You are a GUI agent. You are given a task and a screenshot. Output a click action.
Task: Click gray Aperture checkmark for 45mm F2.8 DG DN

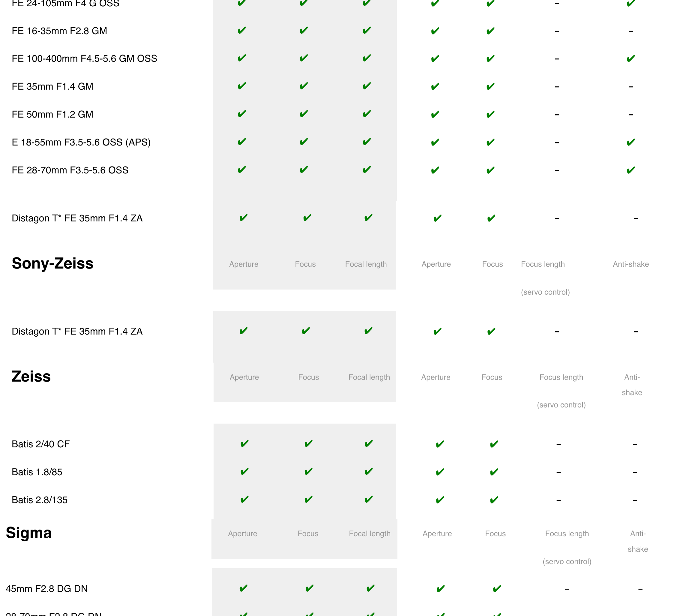click(x=244, y=588)
